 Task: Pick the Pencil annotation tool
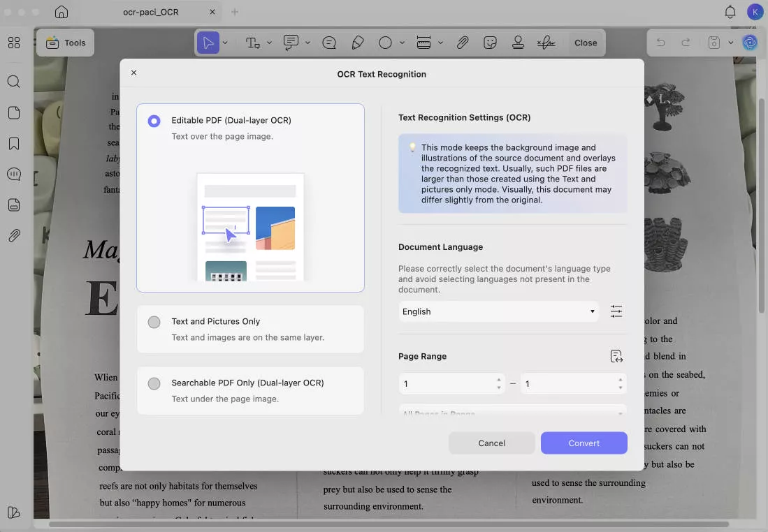click(358, 43)
